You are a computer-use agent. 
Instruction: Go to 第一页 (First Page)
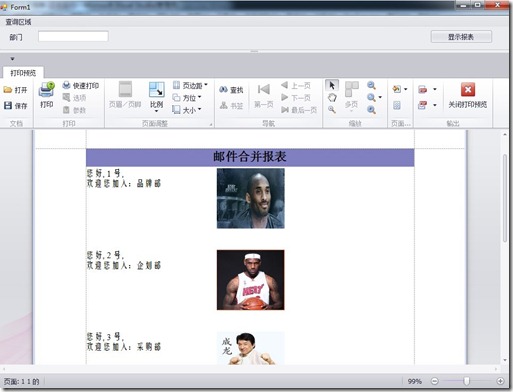click(x=264, y=95)
